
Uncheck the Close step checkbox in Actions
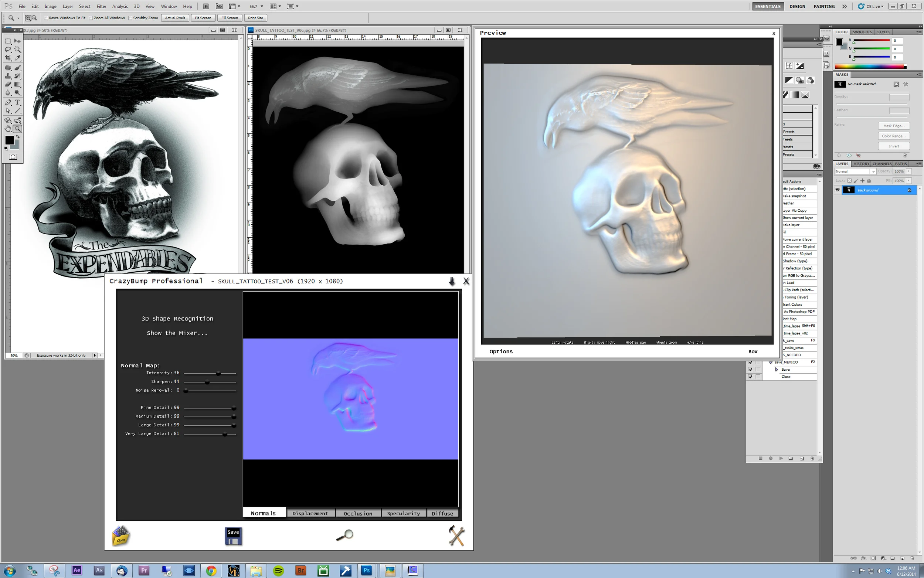(750, 377)
